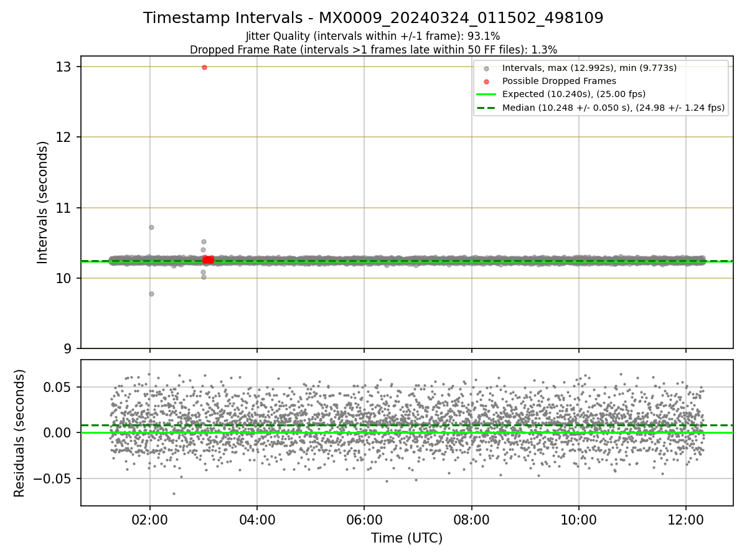Click the red dot marker in the legend
Image resolution: width=747 pixels, height=560 pixels.
[x=487, y=81]
